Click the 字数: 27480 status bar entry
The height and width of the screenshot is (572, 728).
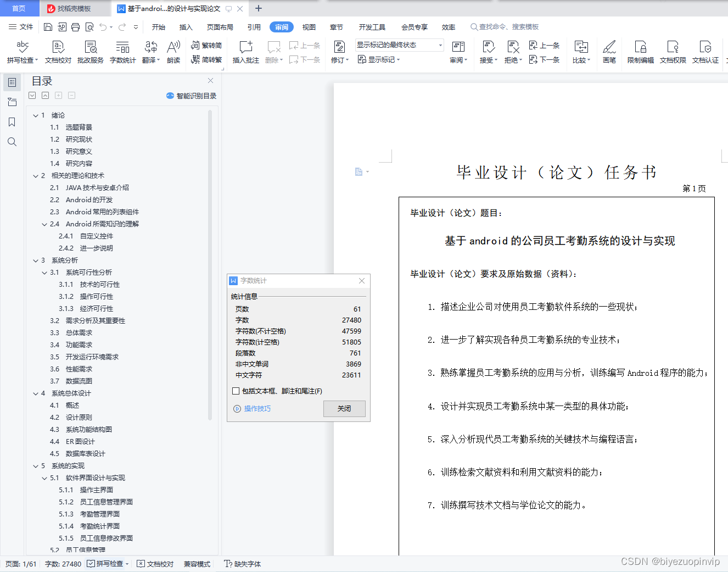click(x=63, y=564)
